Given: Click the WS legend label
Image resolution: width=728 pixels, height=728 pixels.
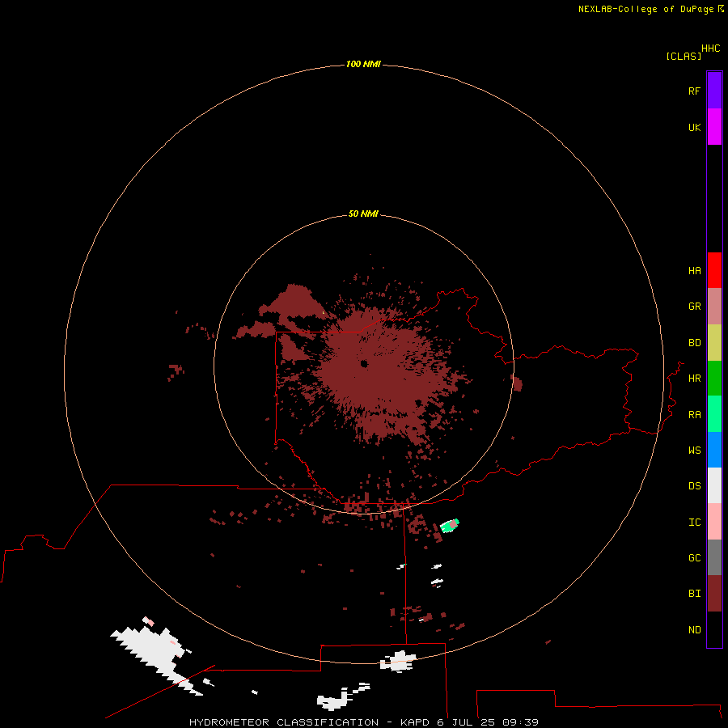Looking at the screenshot, I should coord(694,450).
